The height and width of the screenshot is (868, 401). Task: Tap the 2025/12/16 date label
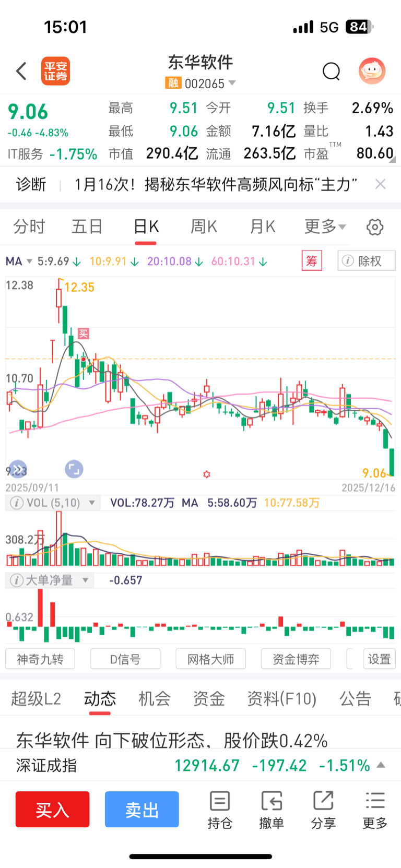click(369, 487)
